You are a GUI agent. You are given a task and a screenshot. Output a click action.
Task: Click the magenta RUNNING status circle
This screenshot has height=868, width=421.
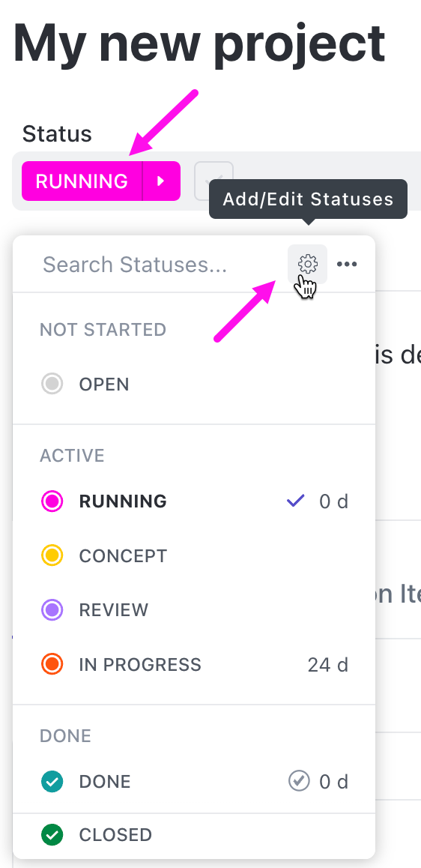coord(52,501)
